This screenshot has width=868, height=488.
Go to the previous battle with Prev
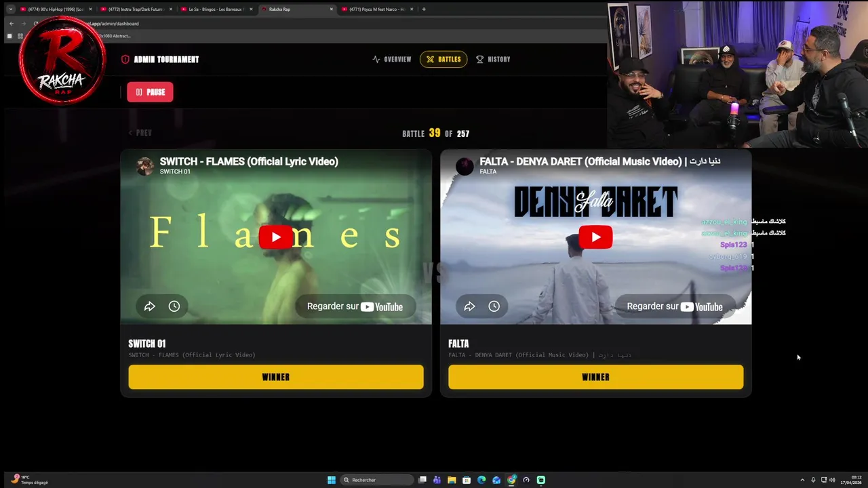pyautogui.click(x=140, y=133)
